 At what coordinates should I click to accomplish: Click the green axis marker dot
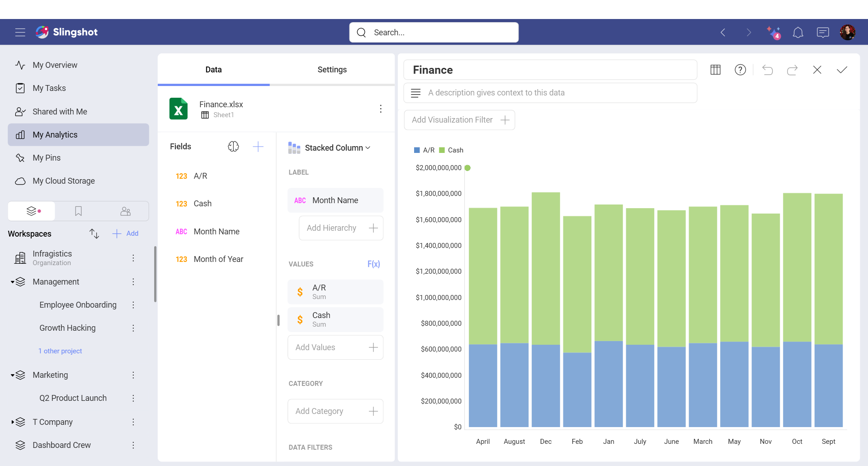point(468,168)
